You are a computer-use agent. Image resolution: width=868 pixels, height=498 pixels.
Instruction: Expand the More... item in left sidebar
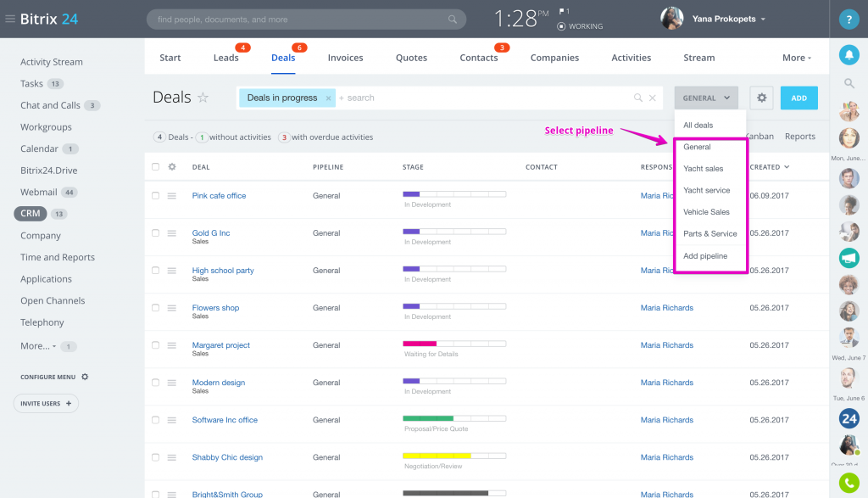[x=37, y=345]
